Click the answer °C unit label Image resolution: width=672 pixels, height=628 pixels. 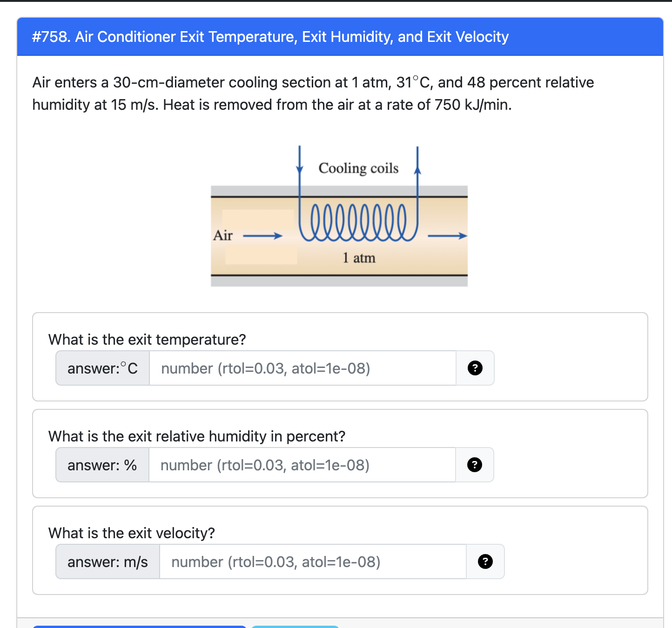pos(102,368)
